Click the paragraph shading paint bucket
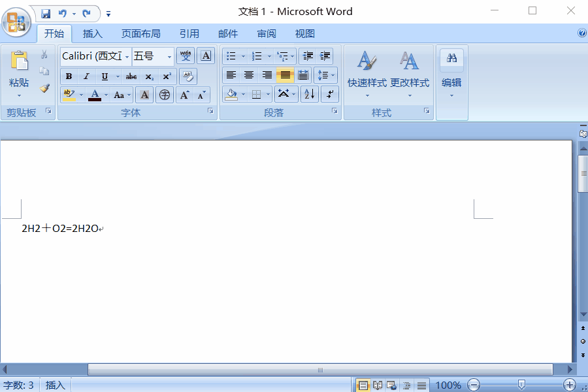This screenshot has height=392, width=588. [x=231, y=94]
